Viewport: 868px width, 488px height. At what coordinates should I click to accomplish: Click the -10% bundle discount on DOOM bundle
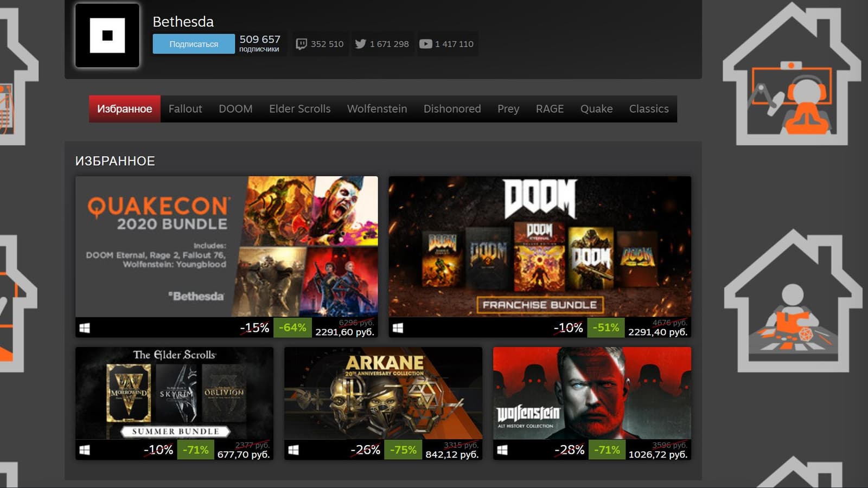coord(568,328)
